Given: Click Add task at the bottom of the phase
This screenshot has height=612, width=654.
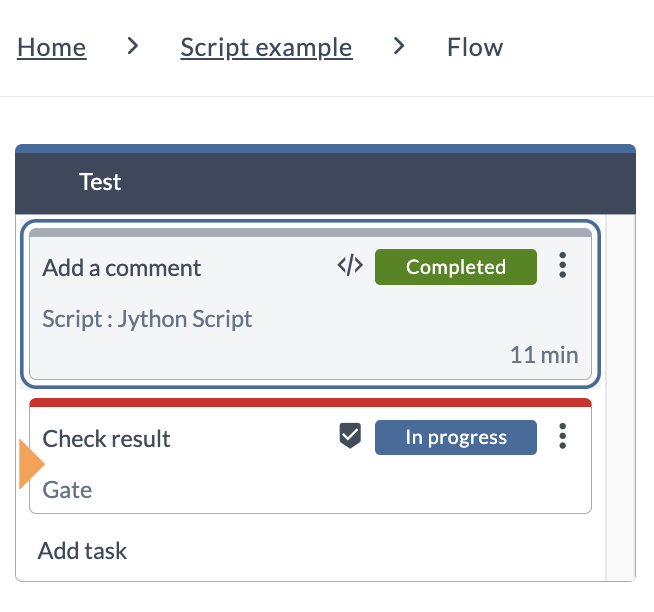Looking at the screenshot, I should click(x=83, y=550).
